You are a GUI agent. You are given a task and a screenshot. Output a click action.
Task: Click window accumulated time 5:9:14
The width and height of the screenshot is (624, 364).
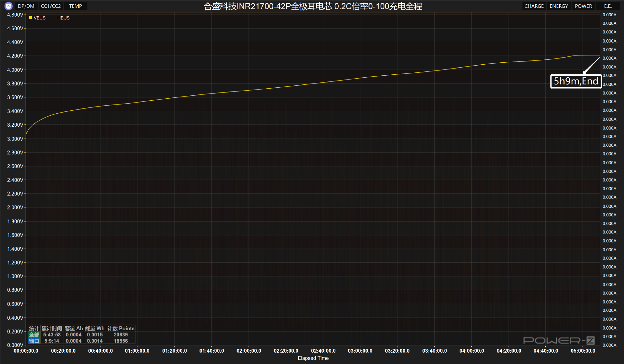(52, 341)
